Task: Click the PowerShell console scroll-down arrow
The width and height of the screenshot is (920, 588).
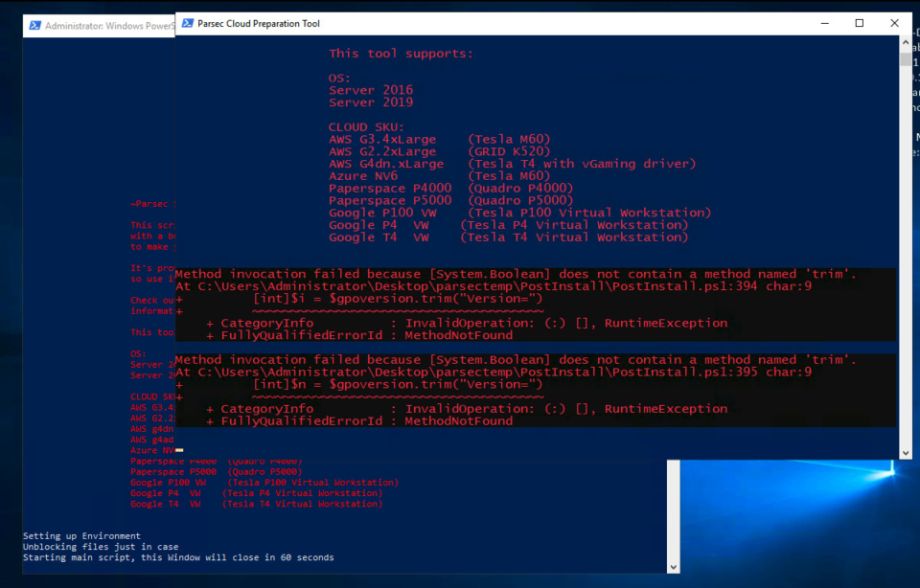Action: pos(672,565)
